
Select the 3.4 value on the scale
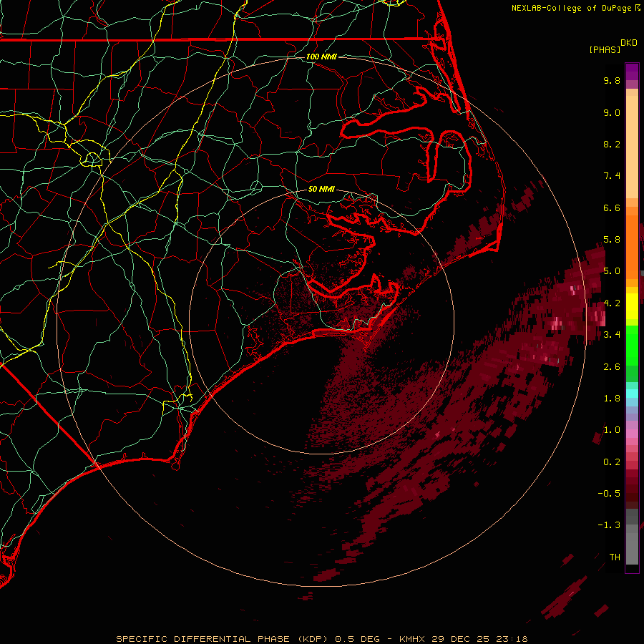pos(612,335)
